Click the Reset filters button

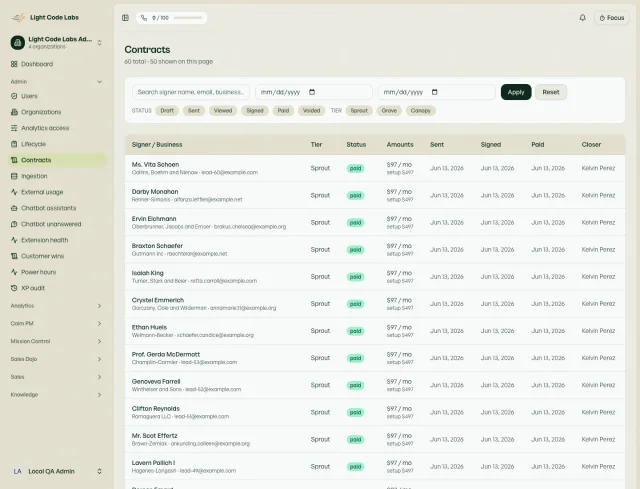coord(551,92)
